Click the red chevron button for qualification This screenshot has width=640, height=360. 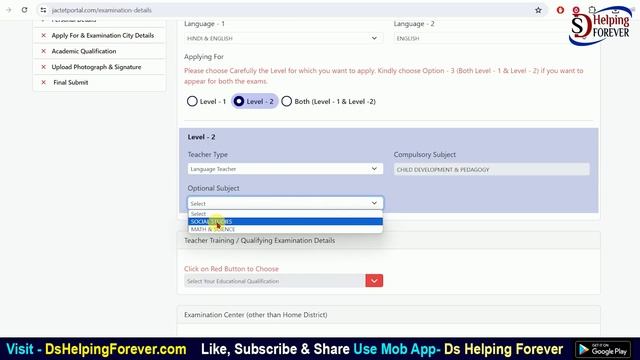[x=374, y=281]
